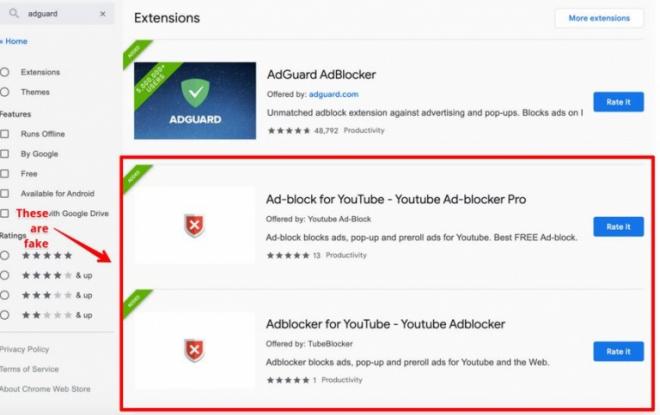Image resolution: width=660 pixels, height=415 pixels.
Task: Enable the Runs Offline checkbox
Action: coord(5,134)
